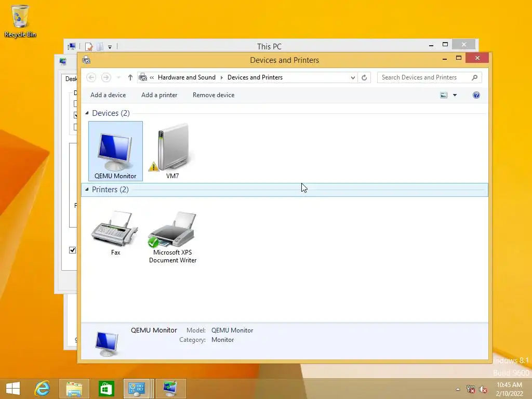The height and width of the screenshot is (399, 532).
Task: Click the muted volume tray icon
Action: point(483,389)
